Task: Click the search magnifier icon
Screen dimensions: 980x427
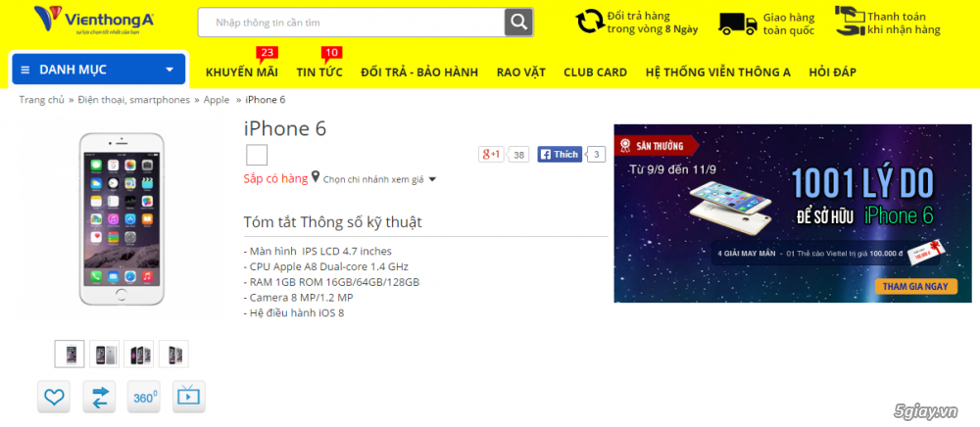Action: [518, 24]
